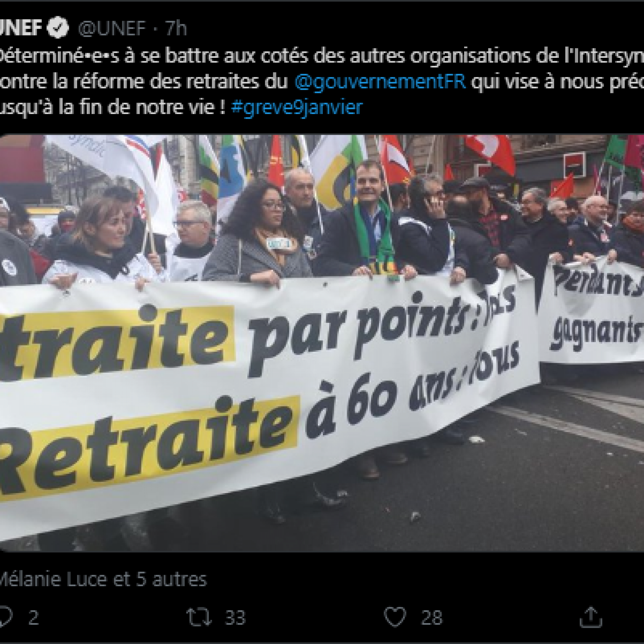The image size is (644, 644).
Task: Click the UNEF account name
Action: click(21, 28)
